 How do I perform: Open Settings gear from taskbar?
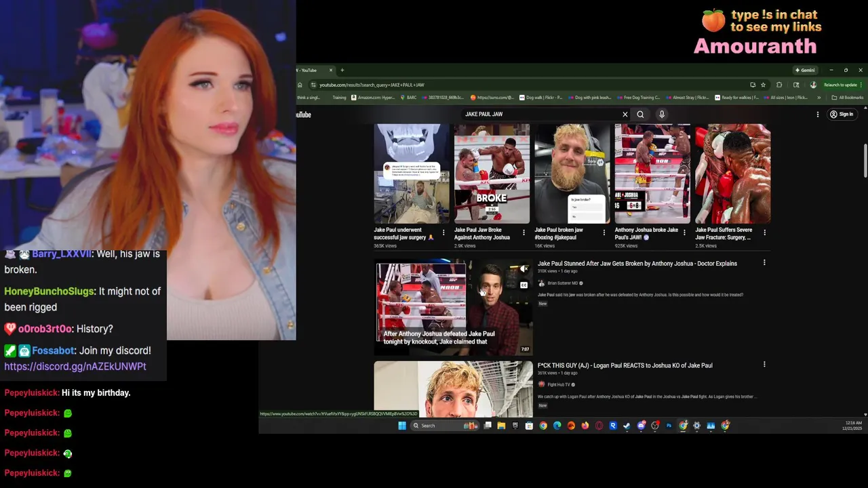(696, 426)
